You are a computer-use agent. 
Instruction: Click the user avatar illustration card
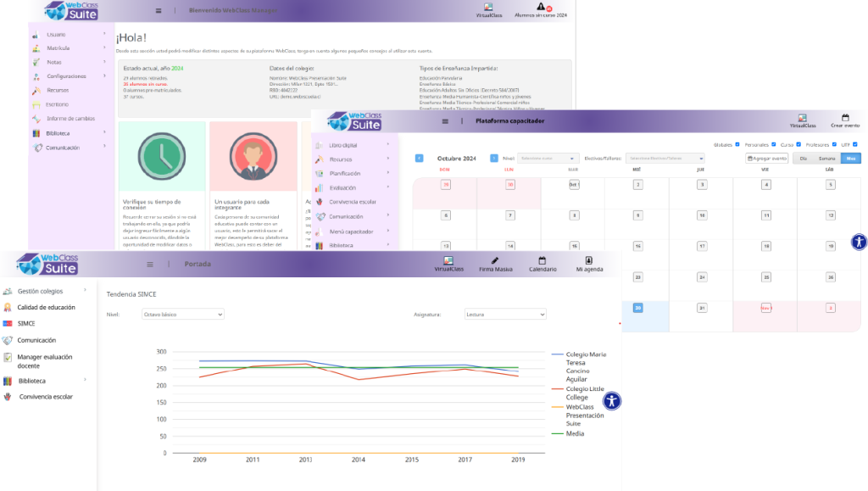(253, 157)
